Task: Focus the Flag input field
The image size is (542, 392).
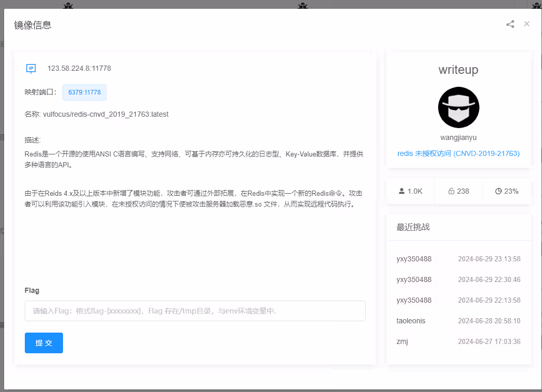Action: pos(195,311)
